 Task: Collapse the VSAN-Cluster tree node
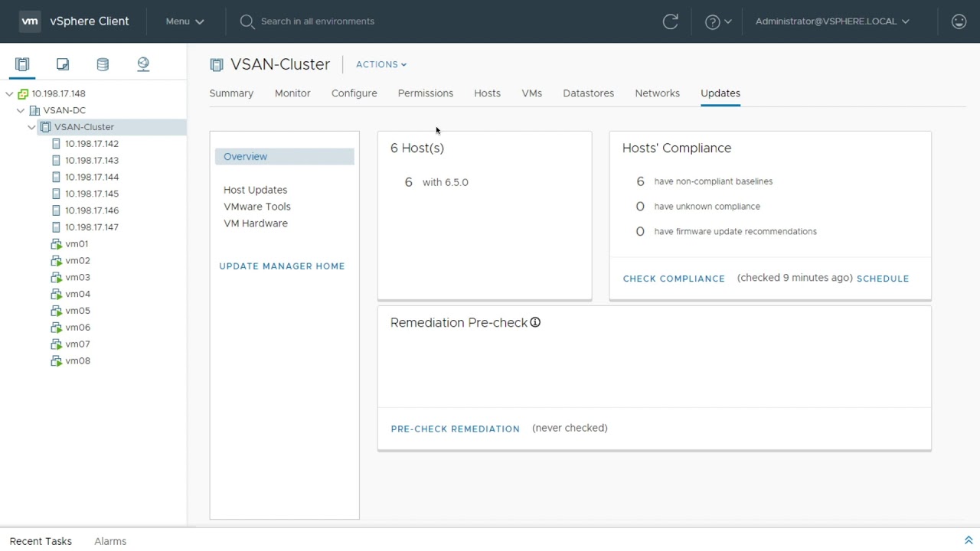pyautogui.click(x=31, y=127)
